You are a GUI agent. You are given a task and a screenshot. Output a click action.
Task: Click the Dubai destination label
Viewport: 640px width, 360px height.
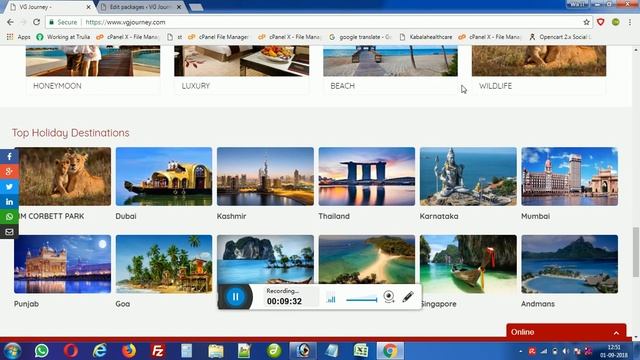(126, 216)
